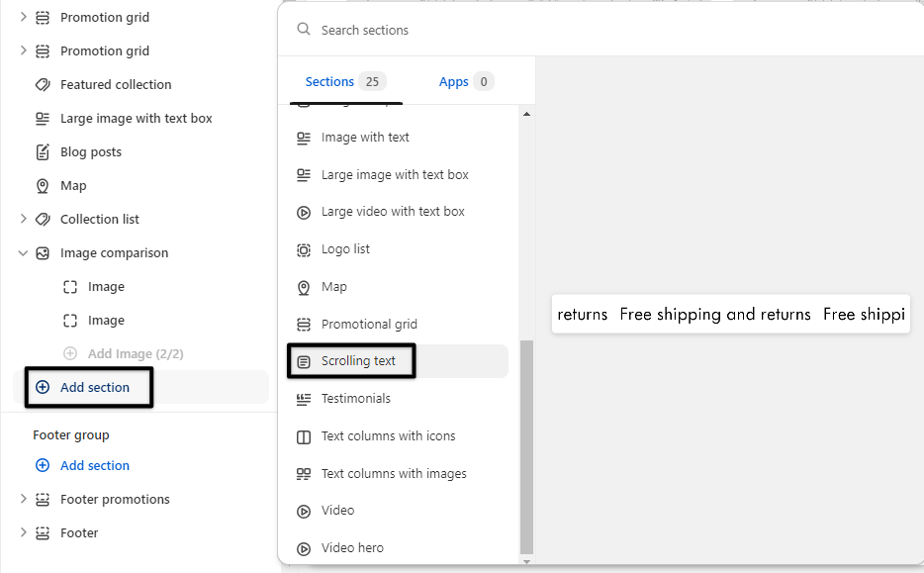Click Add section in Footer group

[94, 466]
